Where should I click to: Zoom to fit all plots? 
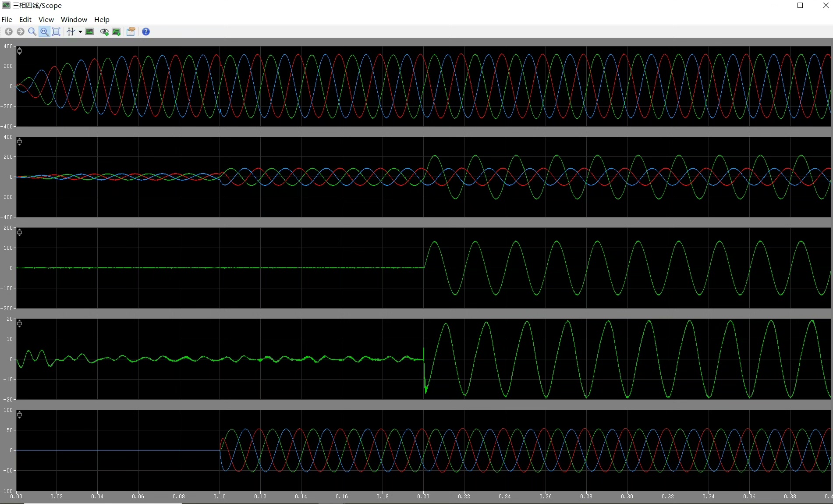(56, 32)
